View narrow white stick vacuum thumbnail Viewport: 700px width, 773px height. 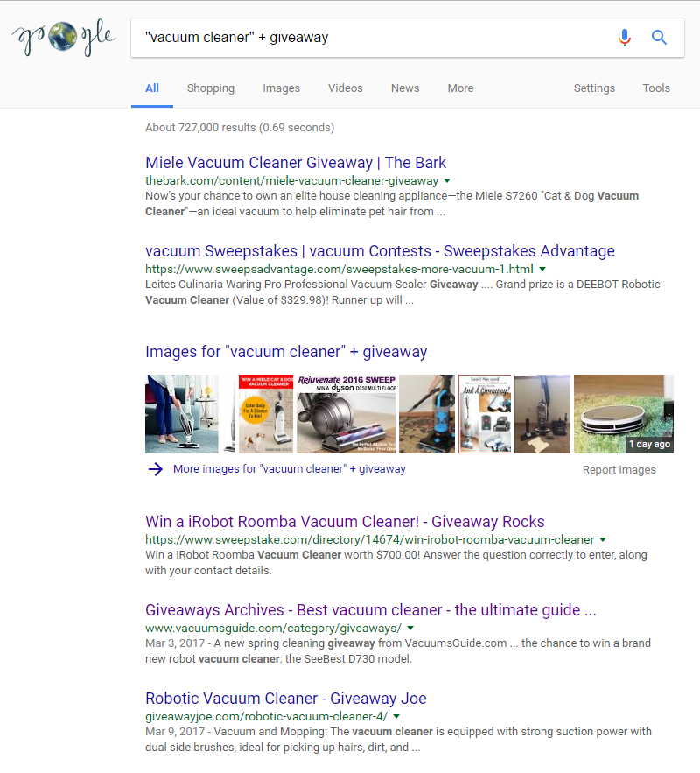(x=229, y=413)
